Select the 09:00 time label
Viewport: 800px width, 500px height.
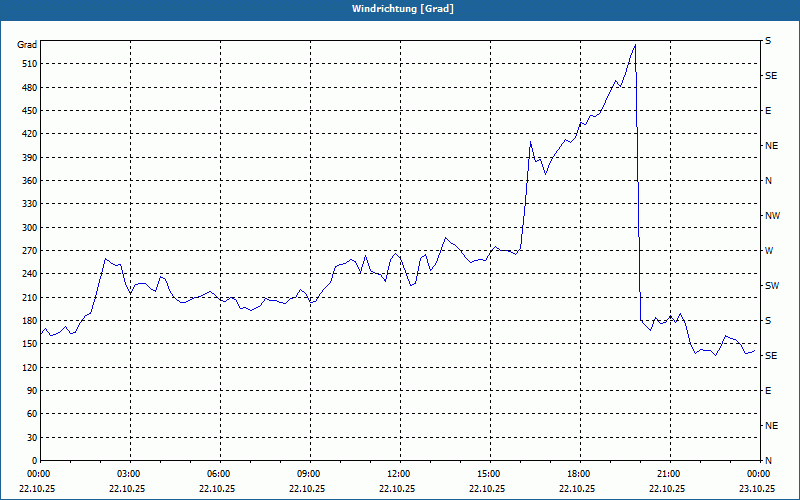(310, 474)
